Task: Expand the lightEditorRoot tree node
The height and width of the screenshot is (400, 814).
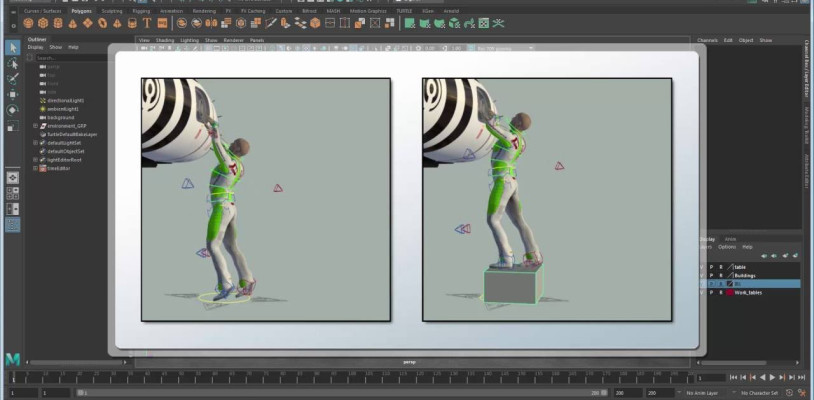Action: [35, 160]
